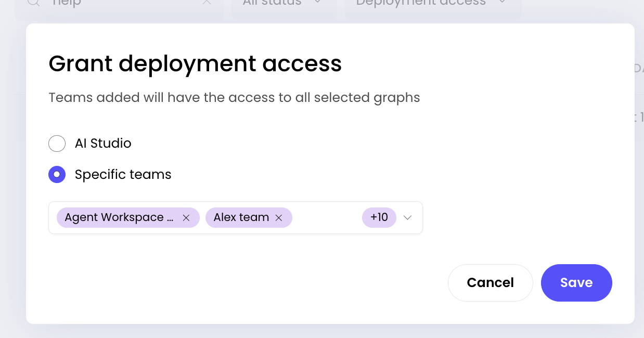Image resolution: width=644 pixels, height=338 pixels.
Task: Clear the search field with its X icon
Action: click(x=207, y=3)
